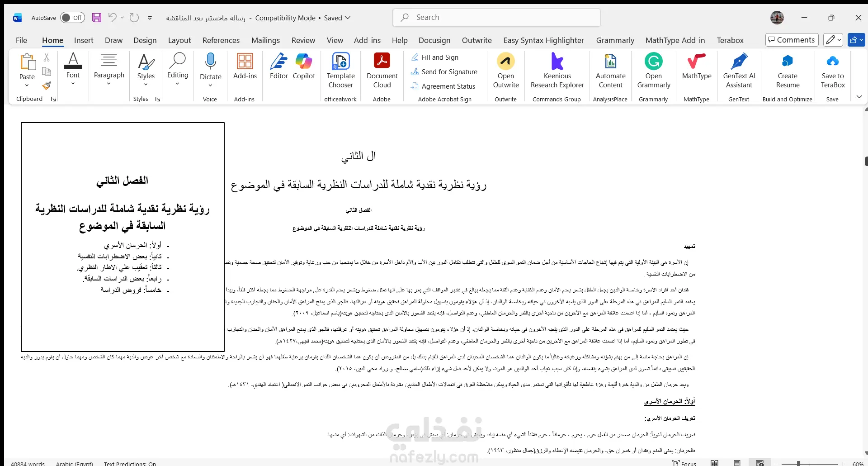Viewport: 868px width, 466px height.
Task: Expand the Paste options arrow
Action: pos(27,86)
